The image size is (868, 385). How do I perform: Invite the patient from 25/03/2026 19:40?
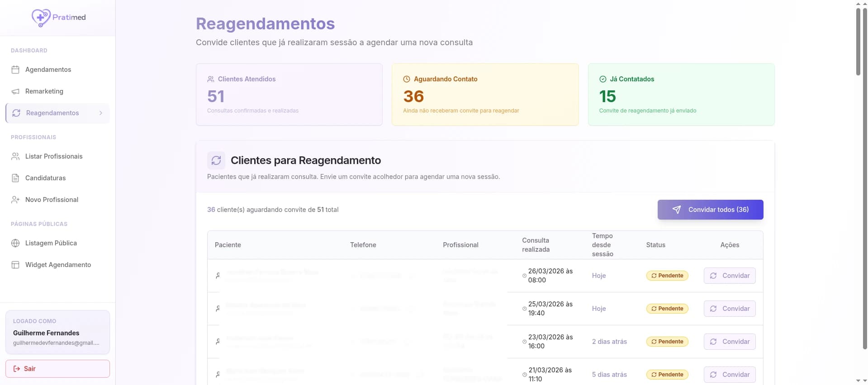[730, 309]
